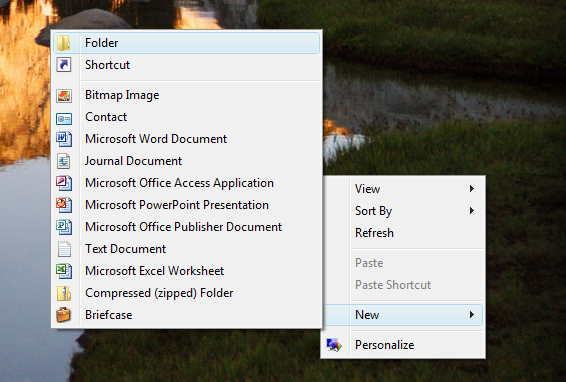Create a new Shortcut
566x382 pixels.
186,65
